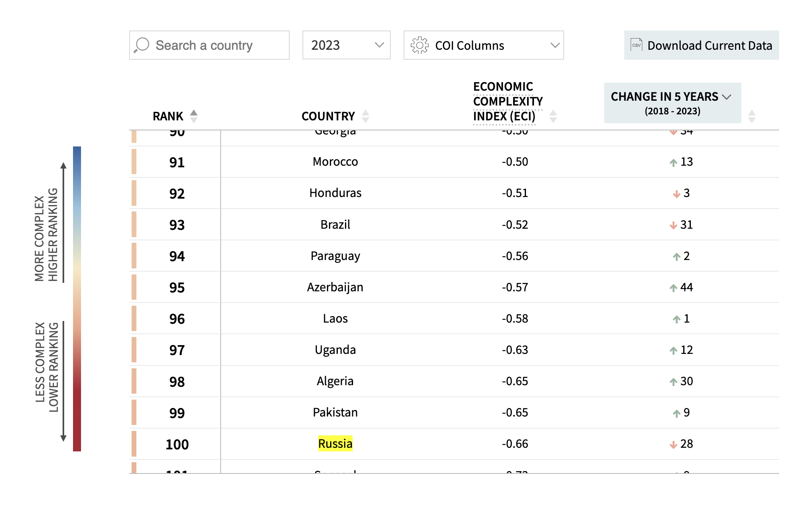The image size is (812, 516).
Task: Click ECI value -0.52 for Brazil
Action: tap(515, 225)
